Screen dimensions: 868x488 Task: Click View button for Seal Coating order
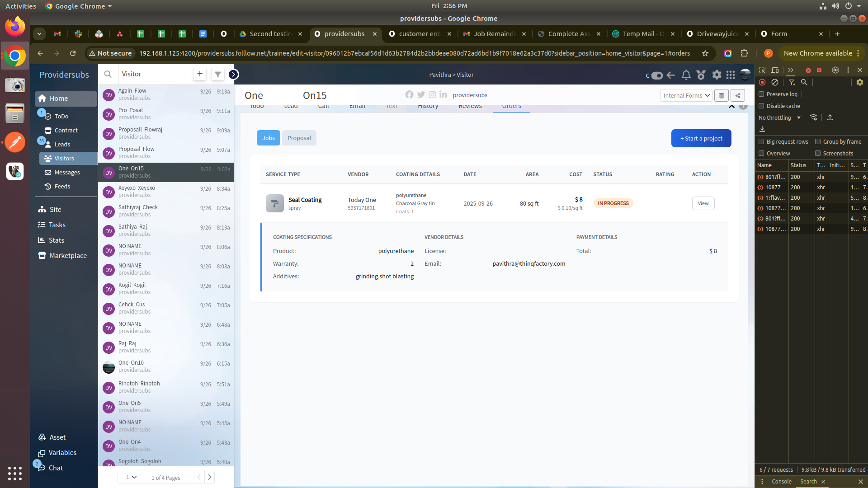click(x=703, y=203)
